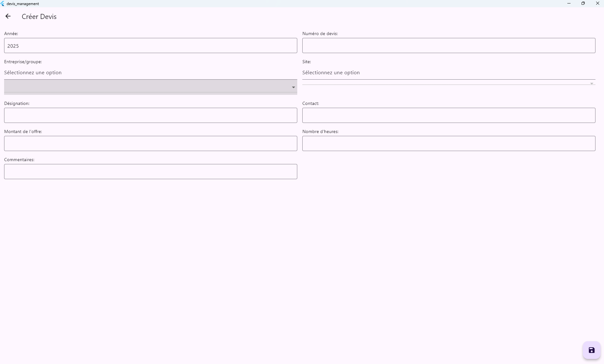Activate the Commentaires text box
The height and width of the screenshot is (364, 604).
[150, 172]
